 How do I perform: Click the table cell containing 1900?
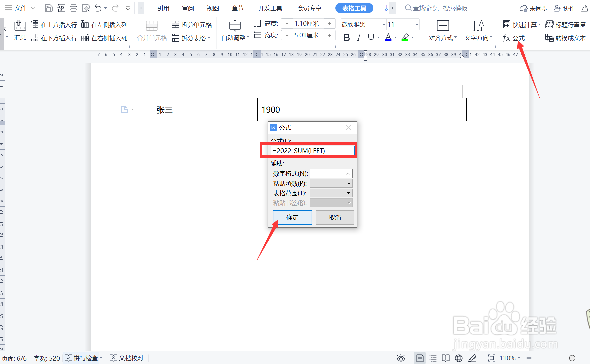(x=310, y=110)
